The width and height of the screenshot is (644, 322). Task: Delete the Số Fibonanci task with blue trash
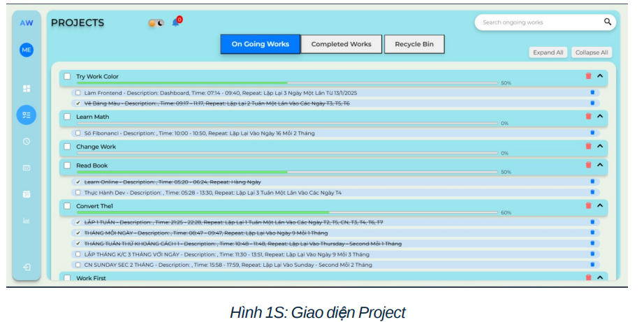(x=592, y=132)
